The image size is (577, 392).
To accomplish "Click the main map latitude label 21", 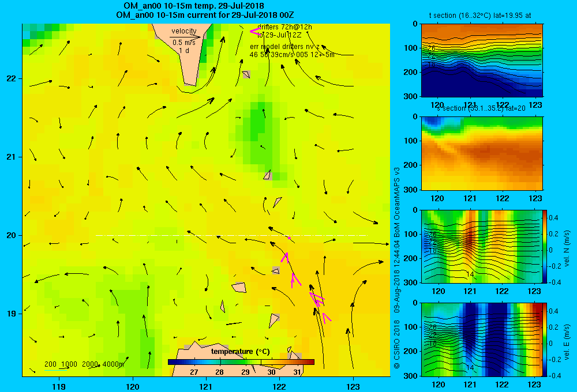I will point(12,157).
